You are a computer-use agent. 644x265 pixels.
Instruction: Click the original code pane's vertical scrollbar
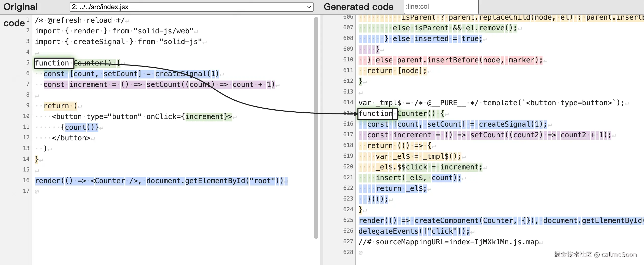(316, 127)
